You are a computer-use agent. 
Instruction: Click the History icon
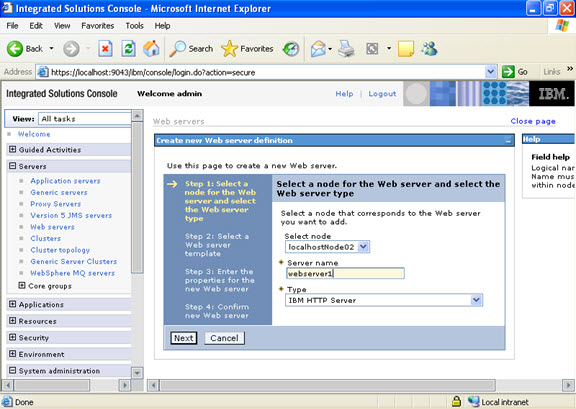(291, 49)
